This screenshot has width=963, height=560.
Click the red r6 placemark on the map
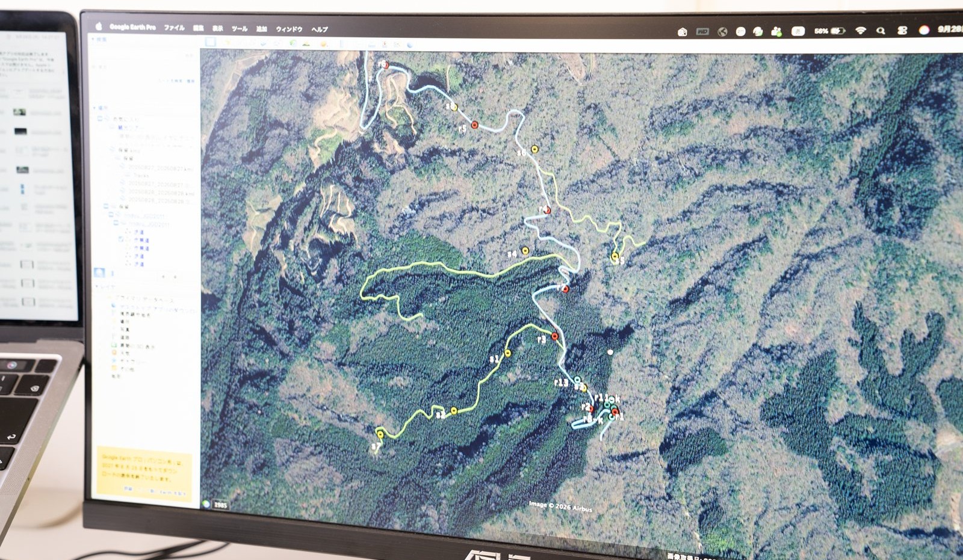(385, 65)
